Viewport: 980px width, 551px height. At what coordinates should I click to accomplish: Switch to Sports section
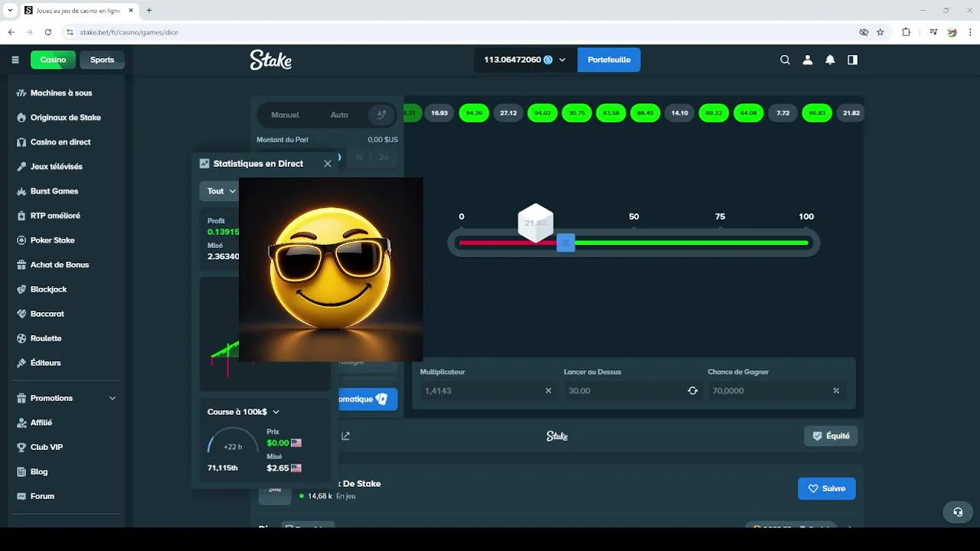tap(102, 60)
